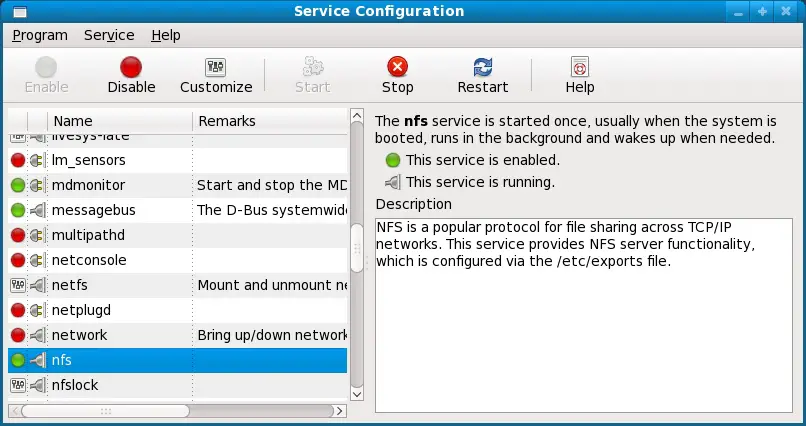Click the plug icon next to messagebus
The height and width of the screenshot is (426, 806).
coord(37,210)
